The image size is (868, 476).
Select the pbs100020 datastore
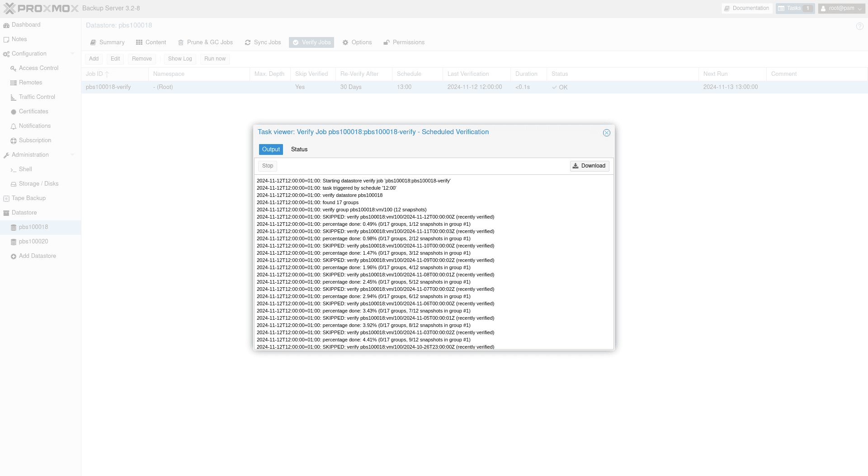[x=33, y=242]
